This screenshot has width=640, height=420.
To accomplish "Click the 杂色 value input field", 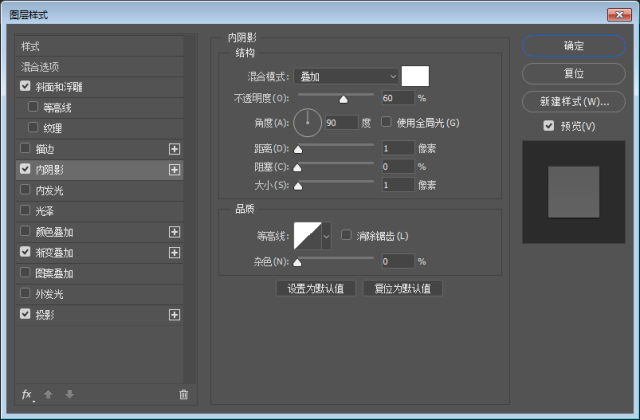I will 398,261.
